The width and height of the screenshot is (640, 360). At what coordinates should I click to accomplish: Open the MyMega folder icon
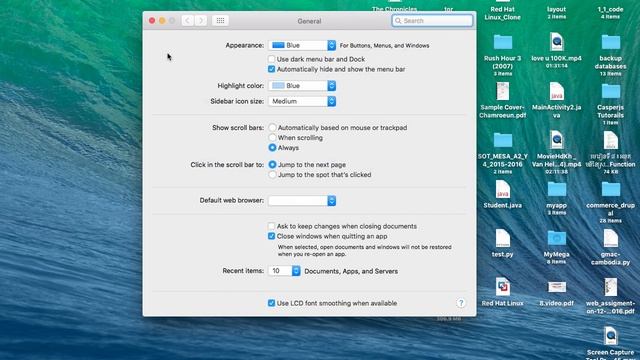pos(556,238)
